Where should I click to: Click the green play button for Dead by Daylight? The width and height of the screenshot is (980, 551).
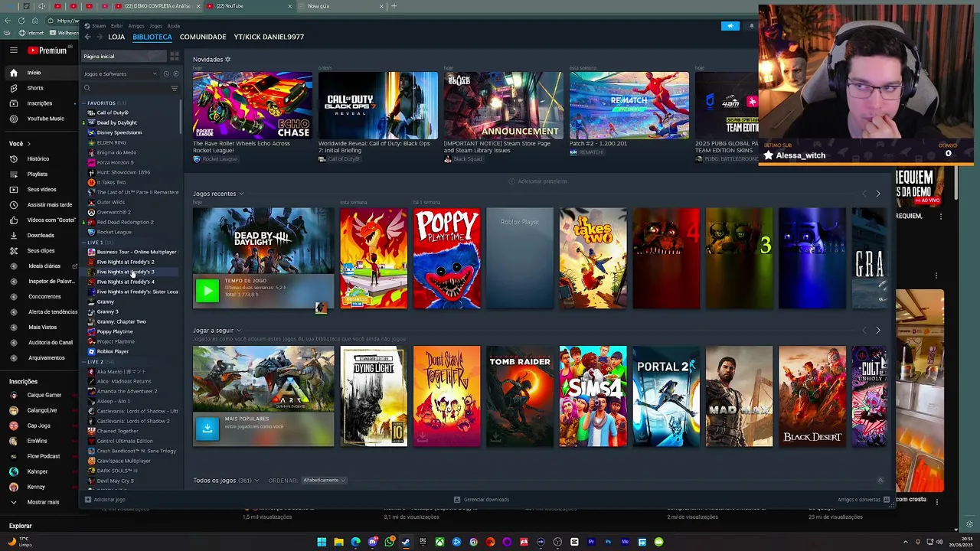tap(207, 290)
